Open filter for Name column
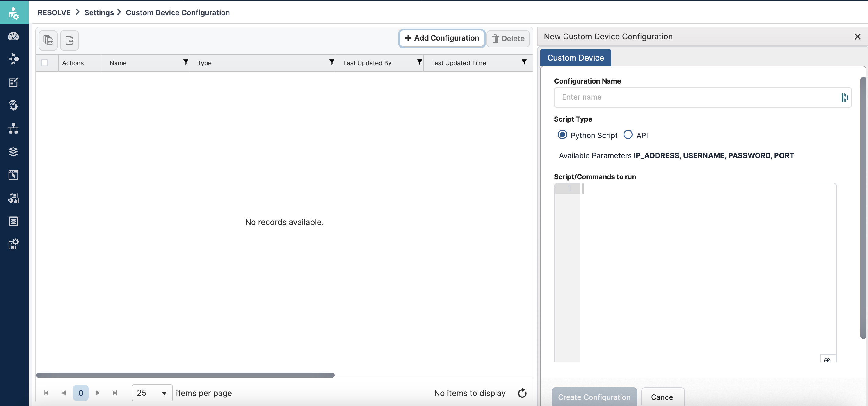 click(x=186, y=62)
